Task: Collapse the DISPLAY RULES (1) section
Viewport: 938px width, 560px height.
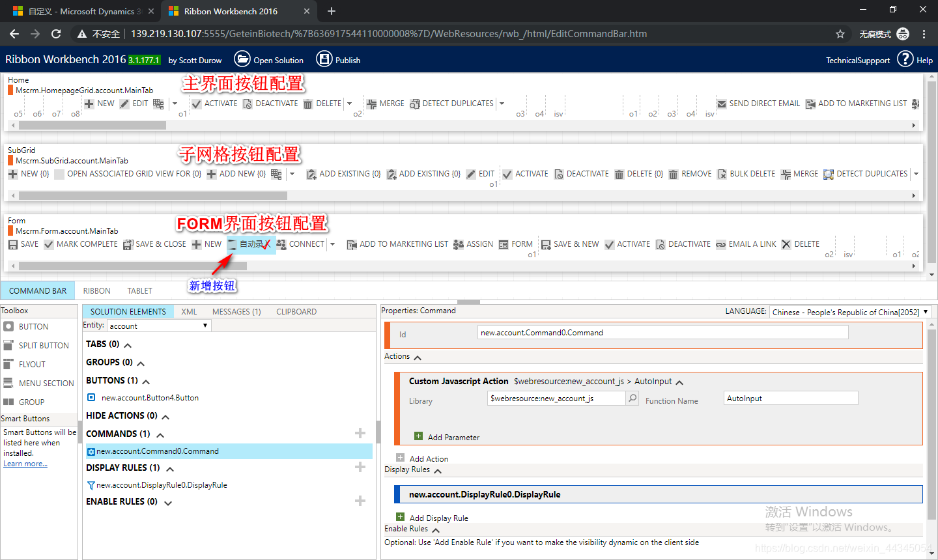Action: (x=170, y=469)
